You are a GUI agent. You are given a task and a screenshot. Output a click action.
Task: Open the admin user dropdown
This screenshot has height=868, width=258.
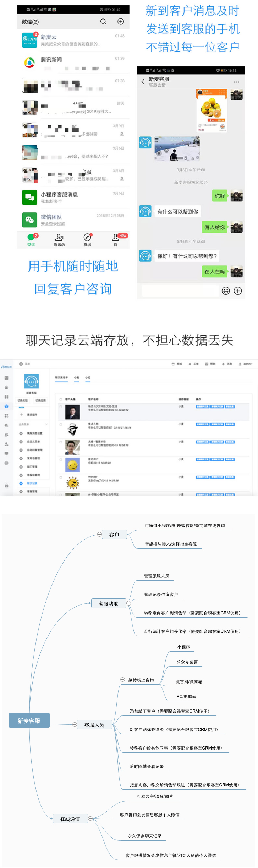pos(246,364)
